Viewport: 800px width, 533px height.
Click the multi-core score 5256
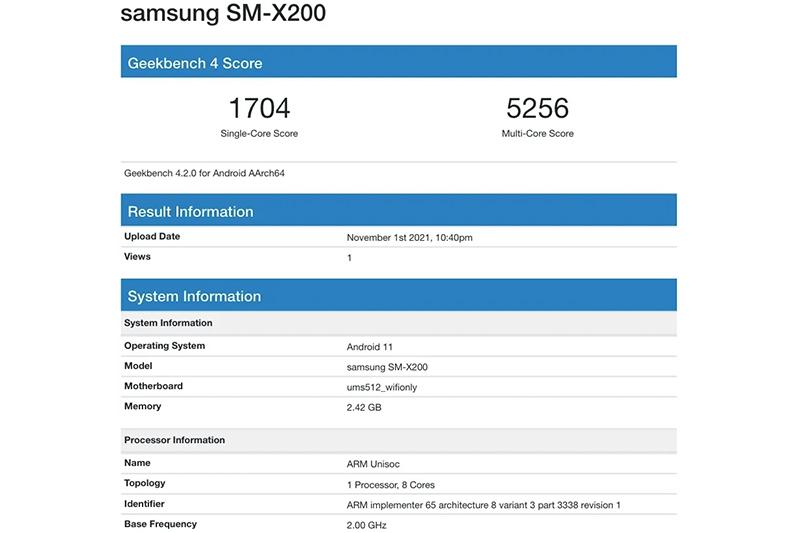pos(537,108)
